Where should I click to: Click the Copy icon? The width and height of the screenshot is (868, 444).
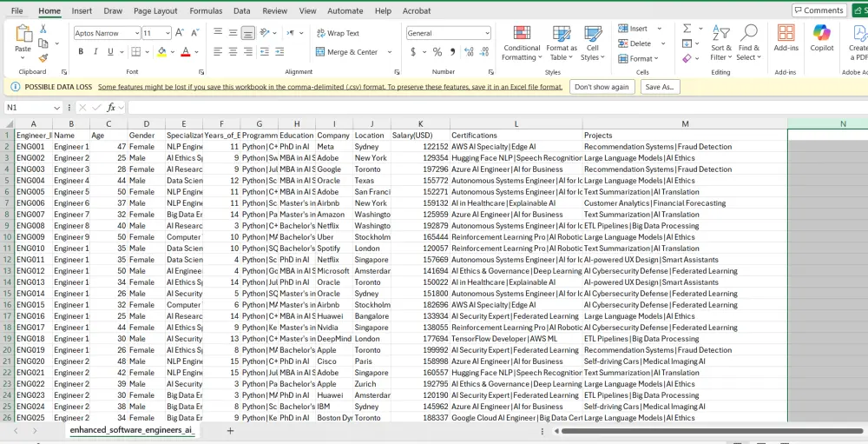pyautogui.click(x=42, y=43)
